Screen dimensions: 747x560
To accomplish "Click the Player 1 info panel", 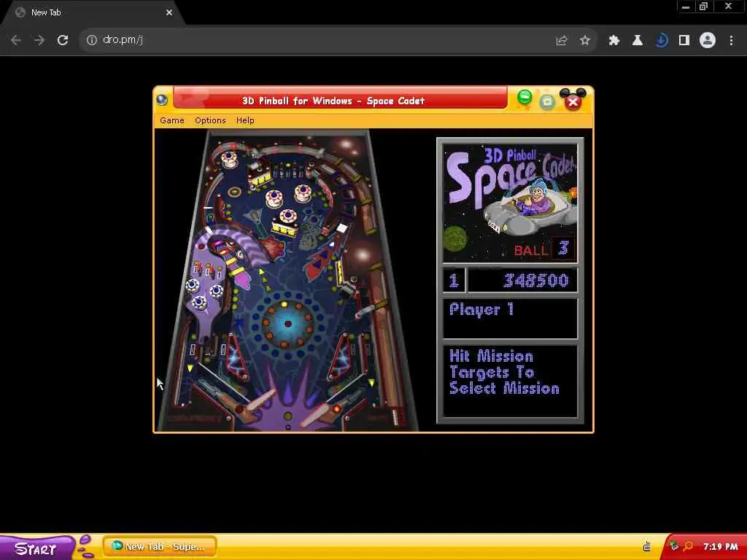I will [510, 319].
